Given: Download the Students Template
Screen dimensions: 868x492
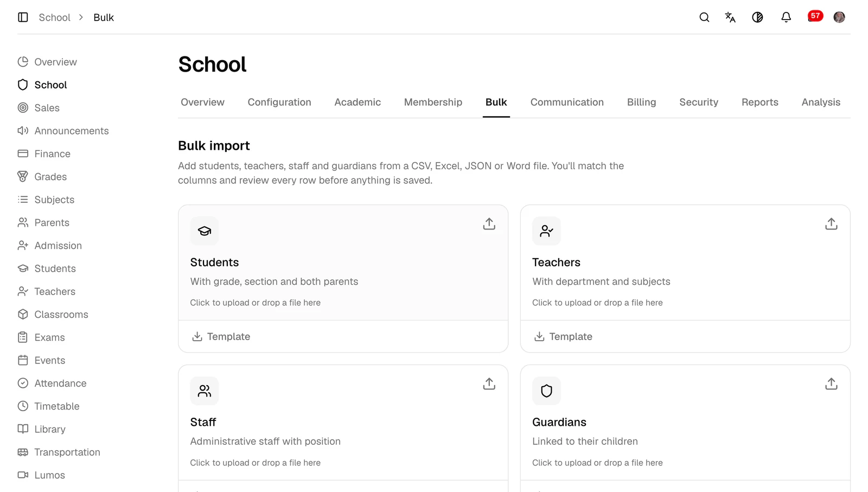Looking at the screenshot, I should pos(221,337).
